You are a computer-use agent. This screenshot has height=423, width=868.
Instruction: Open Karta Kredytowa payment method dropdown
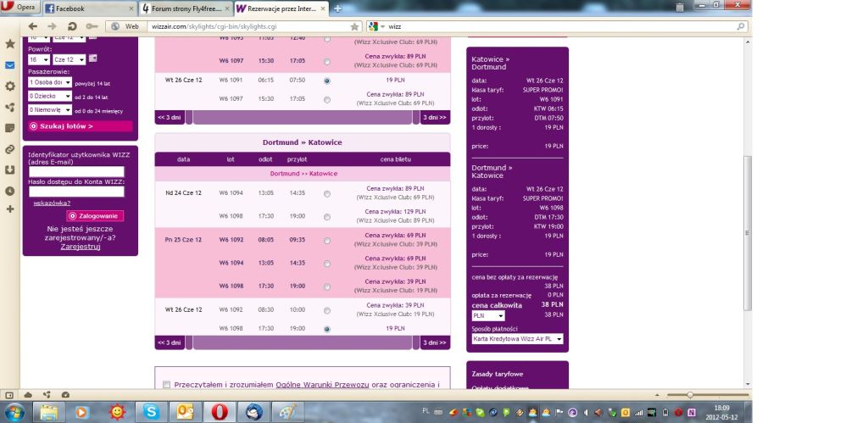(x=517, y=339)
